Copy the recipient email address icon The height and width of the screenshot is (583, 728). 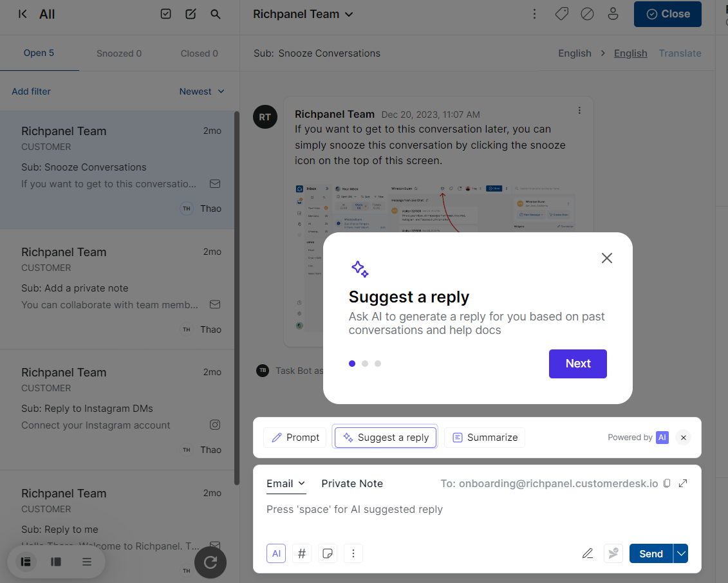tap(667, 483)
